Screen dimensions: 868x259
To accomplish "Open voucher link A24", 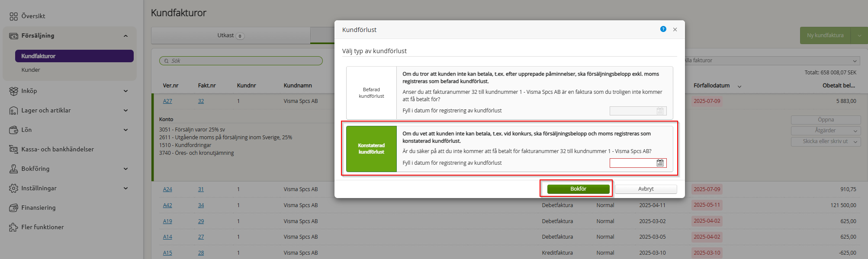I will pyautogui.click(x=167, y=189).
